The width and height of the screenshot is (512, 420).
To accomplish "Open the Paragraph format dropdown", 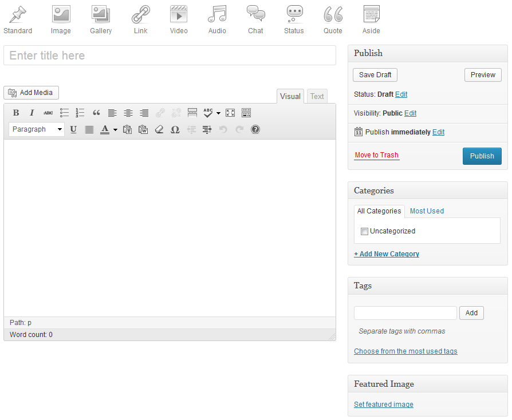I will [x=37, y=129].
